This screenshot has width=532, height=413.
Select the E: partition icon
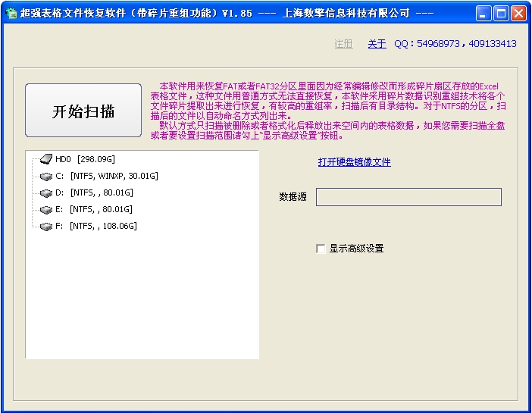[x=46, y=209]
